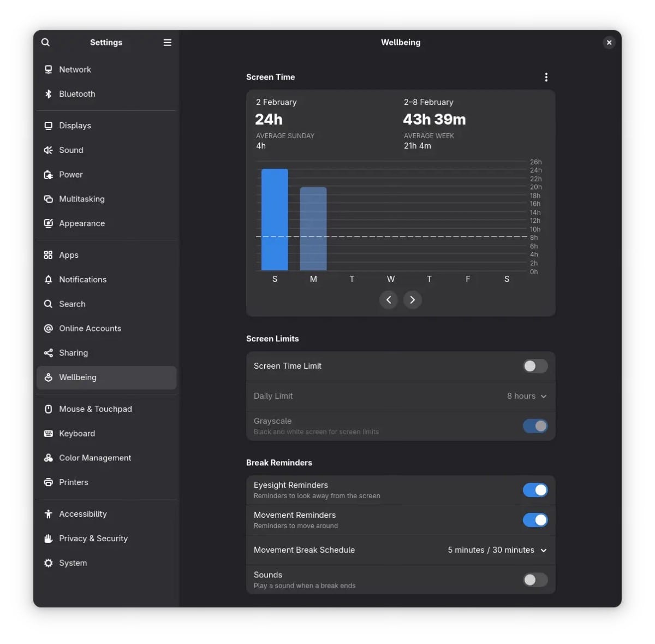Screen dimensions: 655x644
Task: Expand the Daily Limit 8 hours dropdown
Action: coord(526,396)
